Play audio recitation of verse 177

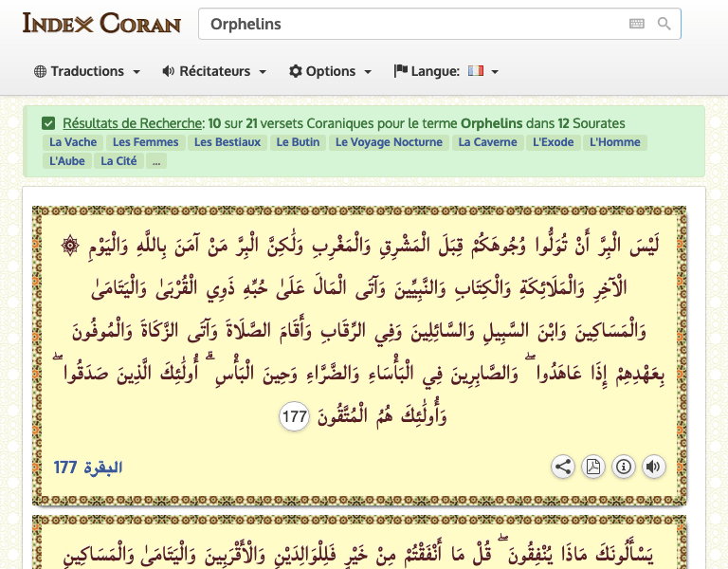pos(654,467)
